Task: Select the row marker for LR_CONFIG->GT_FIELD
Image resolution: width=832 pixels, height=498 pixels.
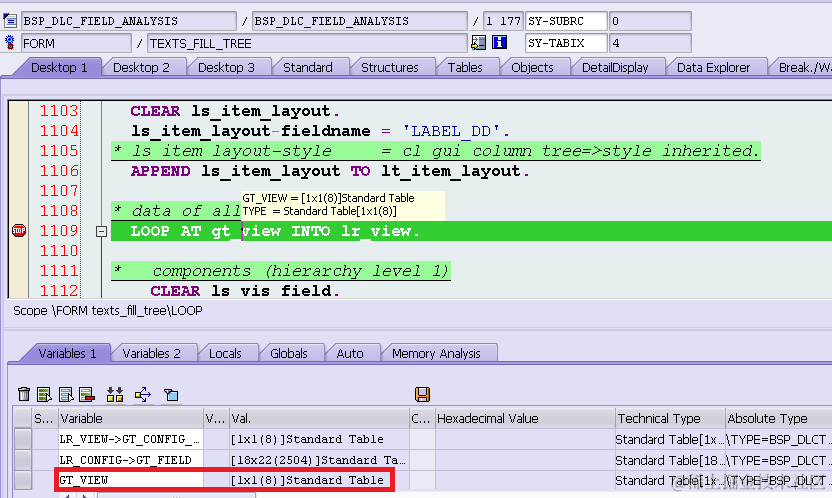Action: [22, 460]
